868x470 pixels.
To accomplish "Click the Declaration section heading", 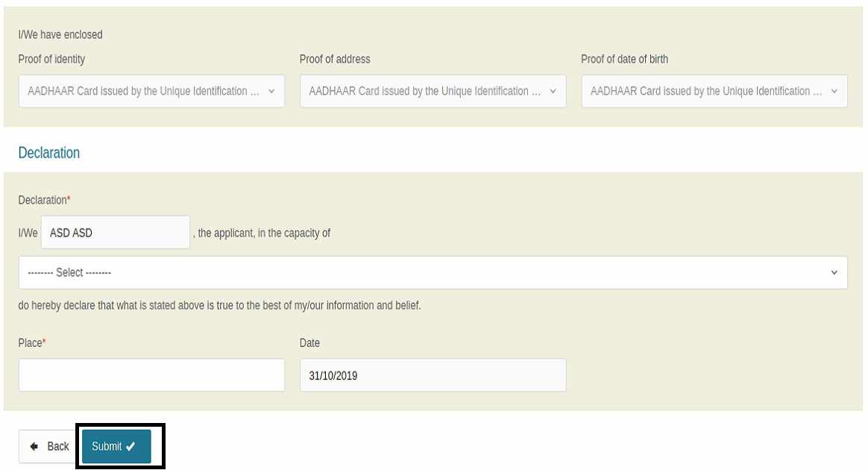I will tap(49, 152).
